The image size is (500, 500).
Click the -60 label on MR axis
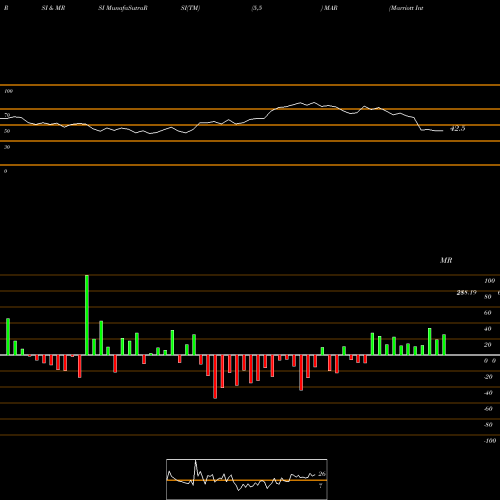point(488,409)
